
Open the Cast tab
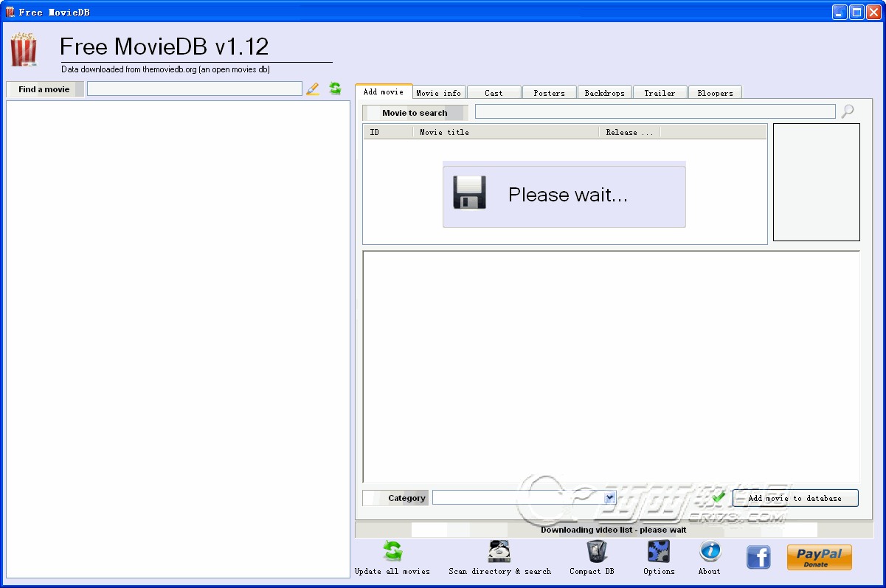point(494,93)
